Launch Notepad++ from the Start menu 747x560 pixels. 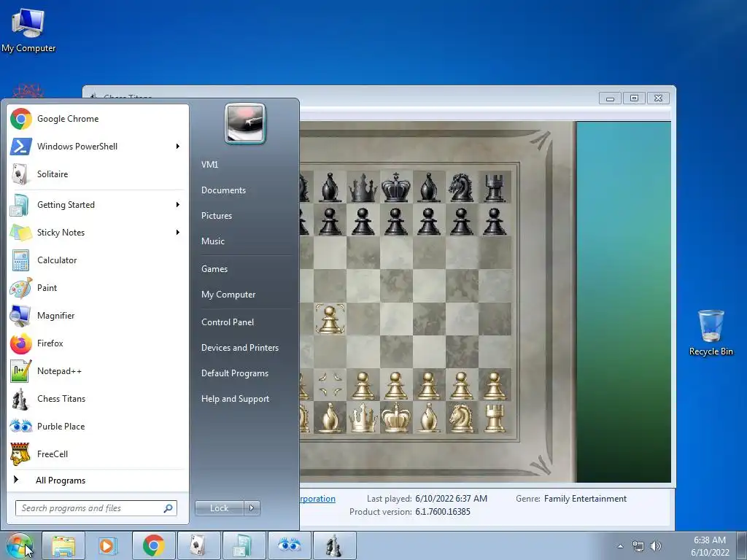point(97,371)
